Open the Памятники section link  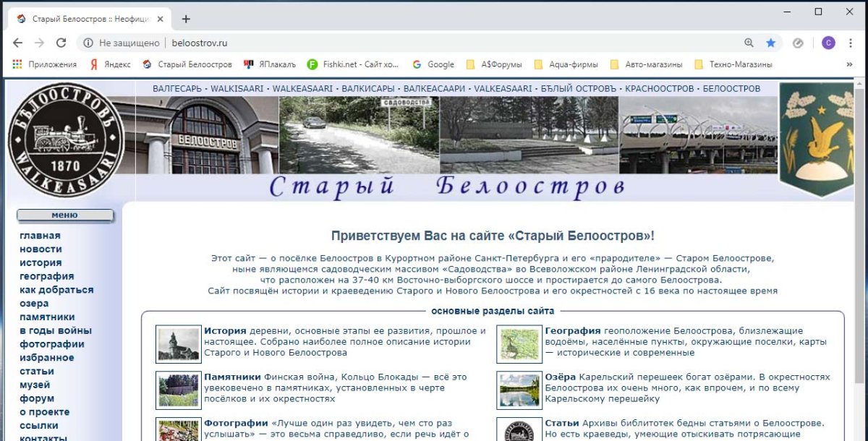pyautogui.click(x=232, y=377)
